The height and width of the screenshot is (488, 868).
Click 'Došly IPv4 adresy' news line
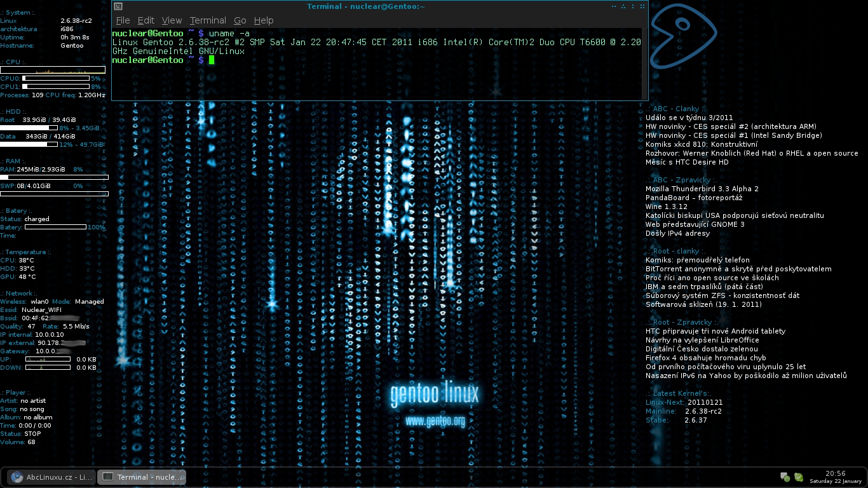point(678,233)
